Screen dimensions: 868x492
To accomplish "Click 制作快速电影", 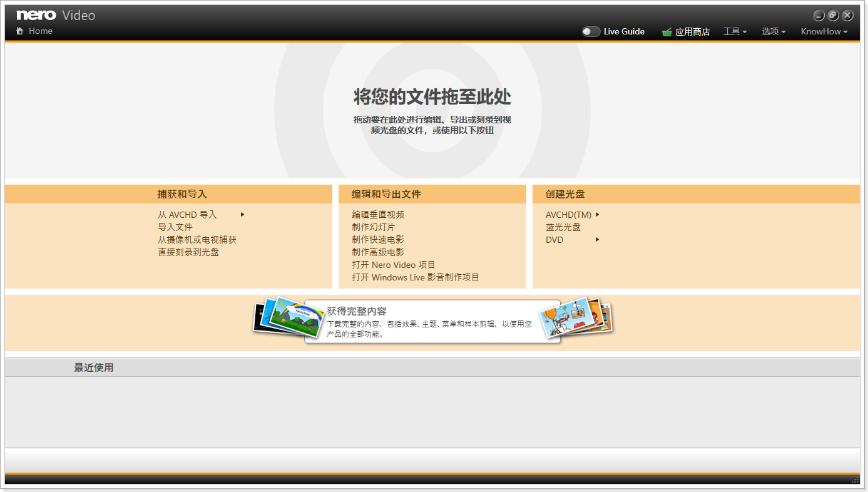I will click(378, 240).
